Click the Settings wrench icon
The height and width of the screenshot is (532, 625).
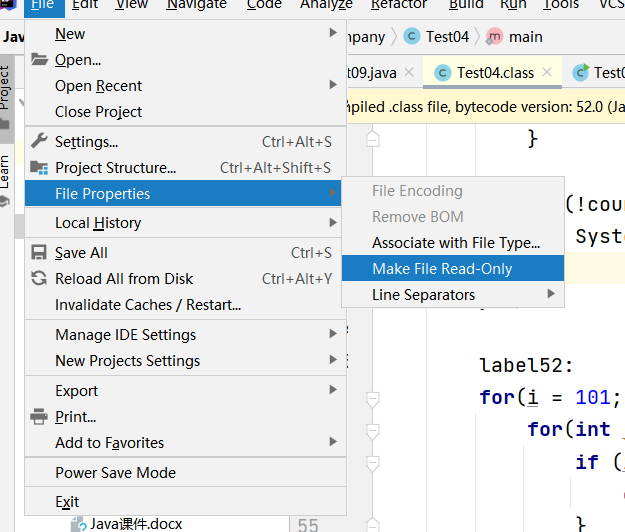point(39,141)
